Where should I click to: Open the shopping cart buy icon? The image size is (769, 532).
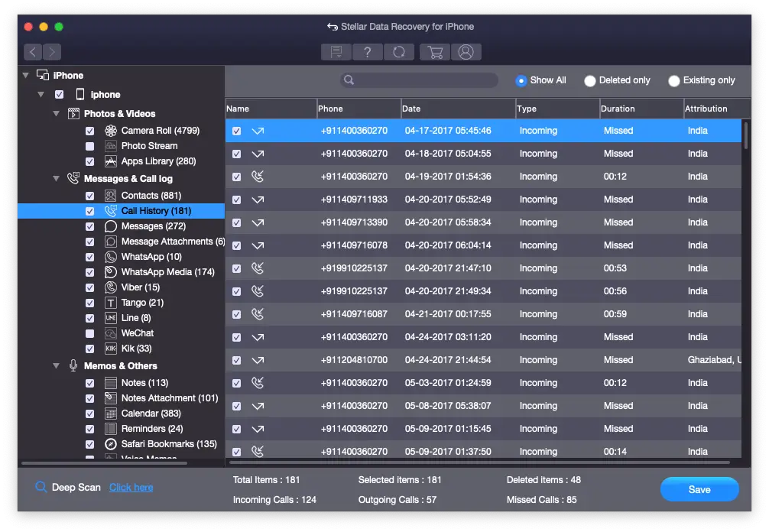435,51
